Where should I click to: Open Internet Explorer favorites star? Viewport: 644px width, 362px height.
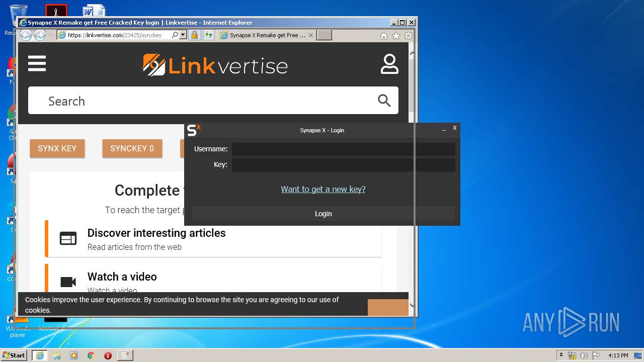click(x=396, y=36)
